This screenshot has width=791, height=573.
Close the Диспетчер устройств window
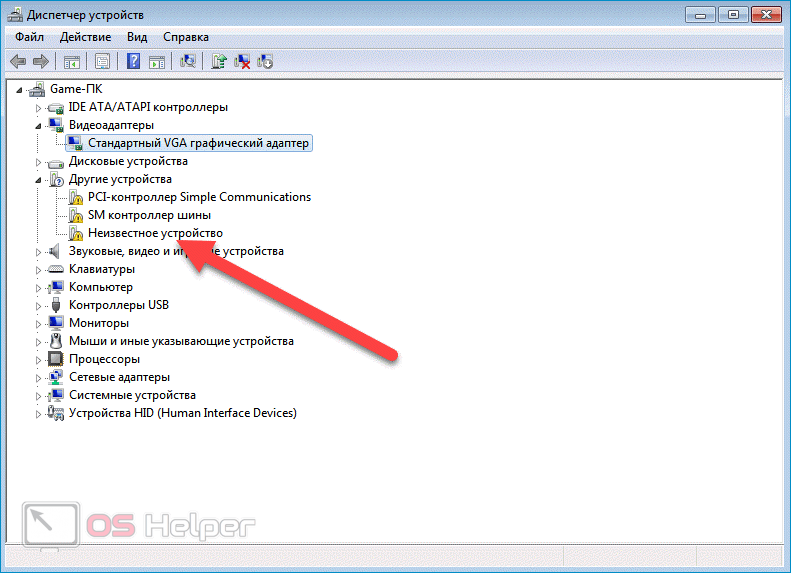pyautogui.click(x=766, y=15)
